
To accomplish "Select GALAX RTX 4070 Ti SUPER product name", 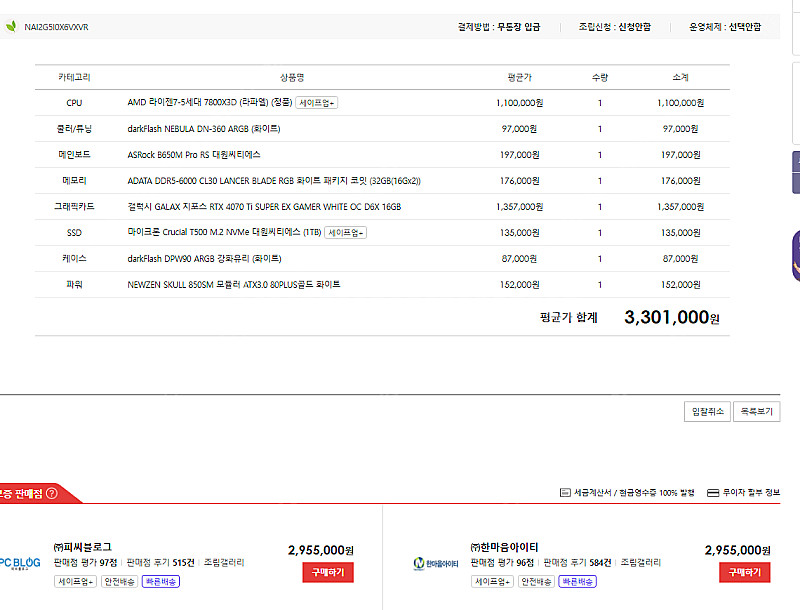I will [x=264, y=207].
